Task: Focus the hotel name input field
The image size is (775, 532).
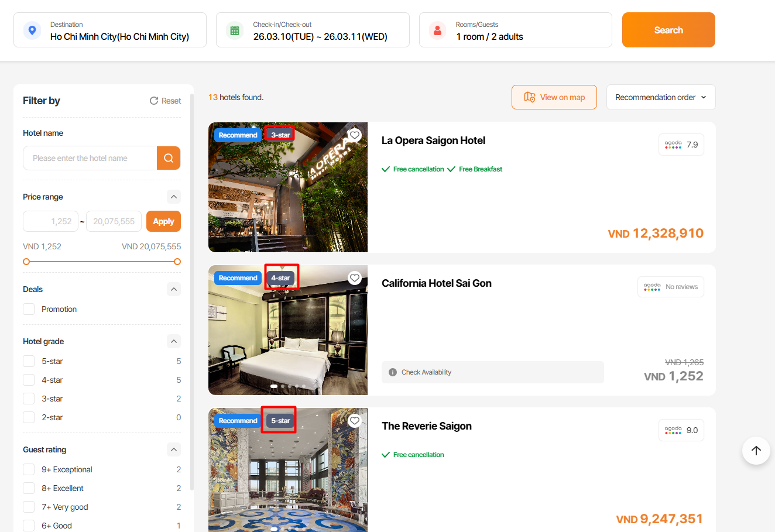Action: point(90,158)
